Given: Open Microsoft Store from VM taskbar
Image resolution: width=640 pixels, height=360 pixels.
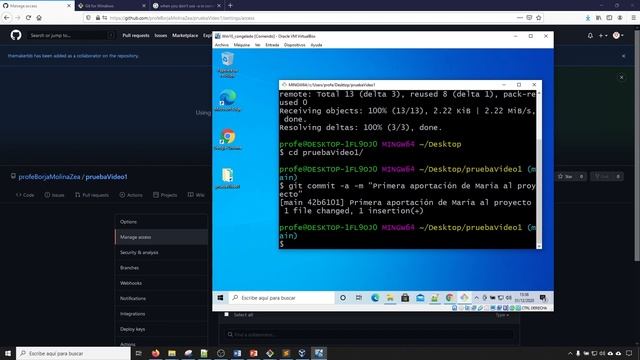Looking at the screenshot, I should click(405, 298).
